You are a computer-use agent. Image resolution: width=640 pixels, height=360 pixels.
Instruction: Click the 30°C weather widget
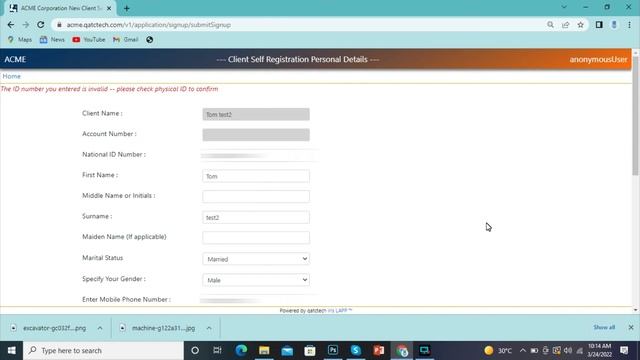coord(498,351)
